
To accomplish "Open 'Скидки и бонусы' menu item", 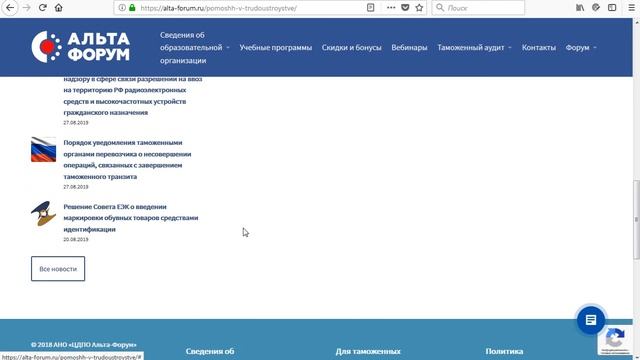I will pos(351,47).
